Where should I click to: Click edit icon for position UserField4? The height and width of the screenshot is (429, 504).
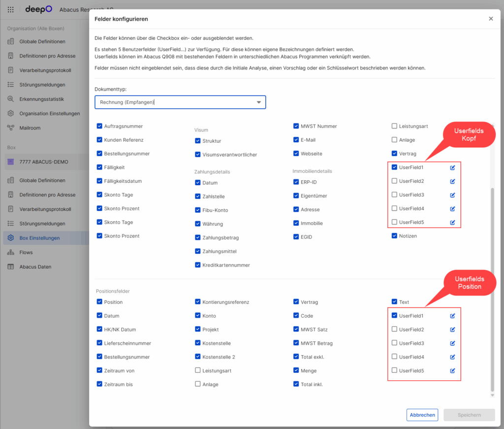[453, 357]
